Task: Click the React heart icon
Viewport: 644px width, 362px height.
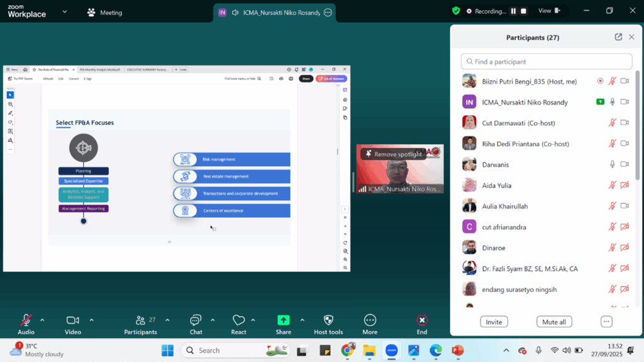Action: coord(238,320)
